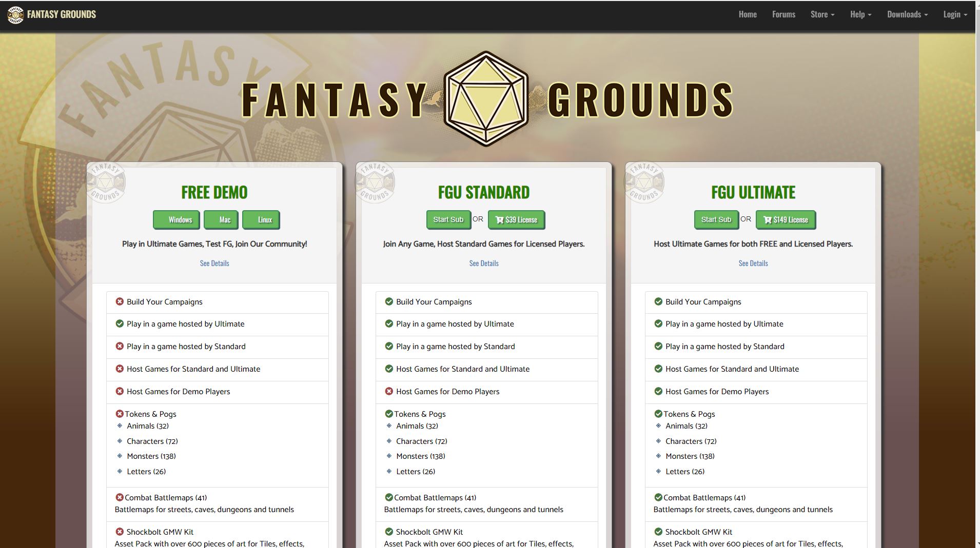This screenshot has width=980, height=548.
Task: Click the FGU ULTIMATE heading
Action: click(753, 192)
